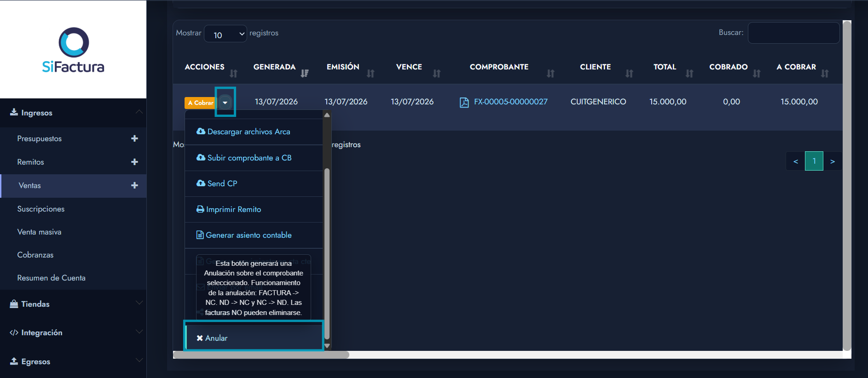The height and width of the screenshot is (378, 868).
Task: Open the actions caret next to A Cobrar
Action: 225,103
